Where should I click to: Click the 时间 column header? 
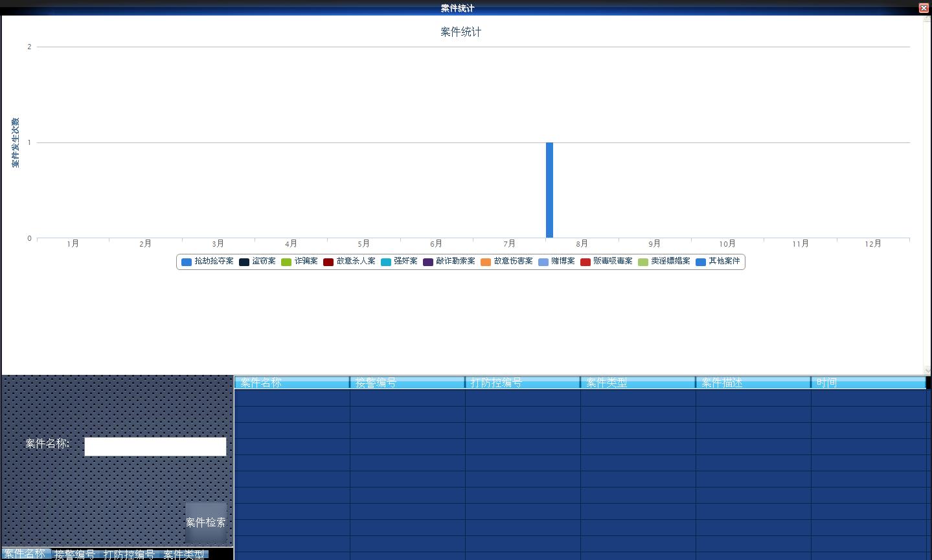pyautogui.click(x=868, y=383)
